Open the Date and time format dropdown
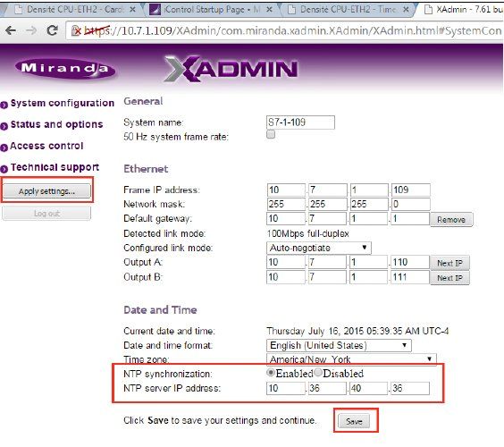 click(x=339, y=345)
